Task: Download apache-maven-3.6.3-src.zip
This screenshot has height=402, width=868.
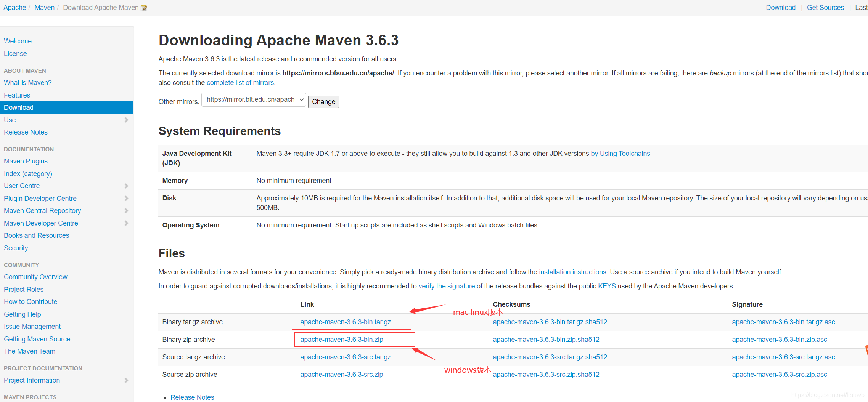Action: 342,375
